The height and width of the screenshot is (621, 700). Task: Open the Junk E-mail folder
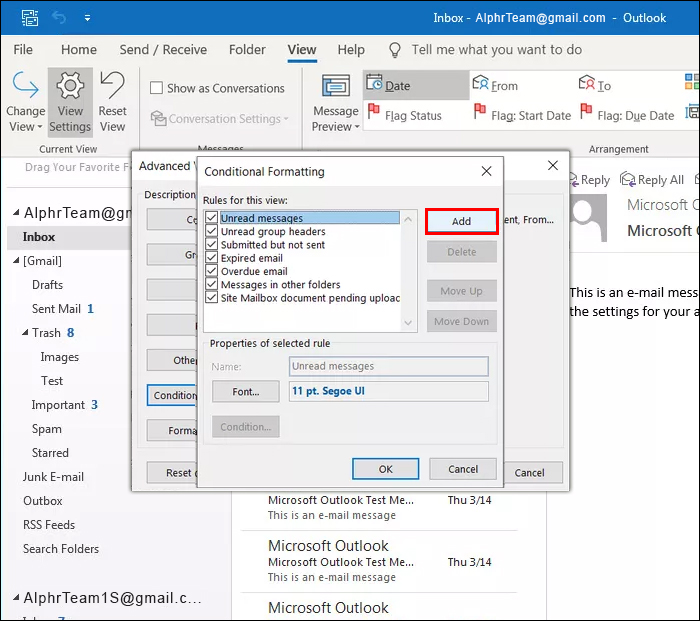(x=53, y=477)
